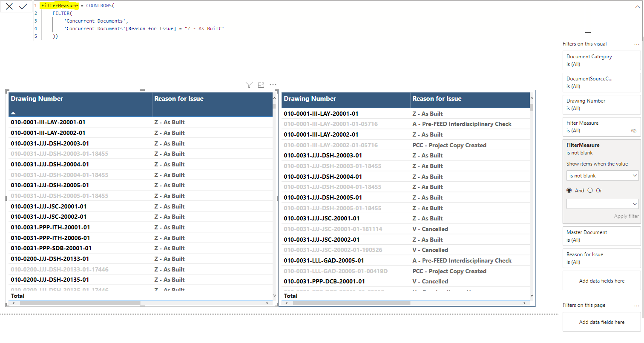
Task: Click Add data fields here under page filters
Action: click(601, 322)
